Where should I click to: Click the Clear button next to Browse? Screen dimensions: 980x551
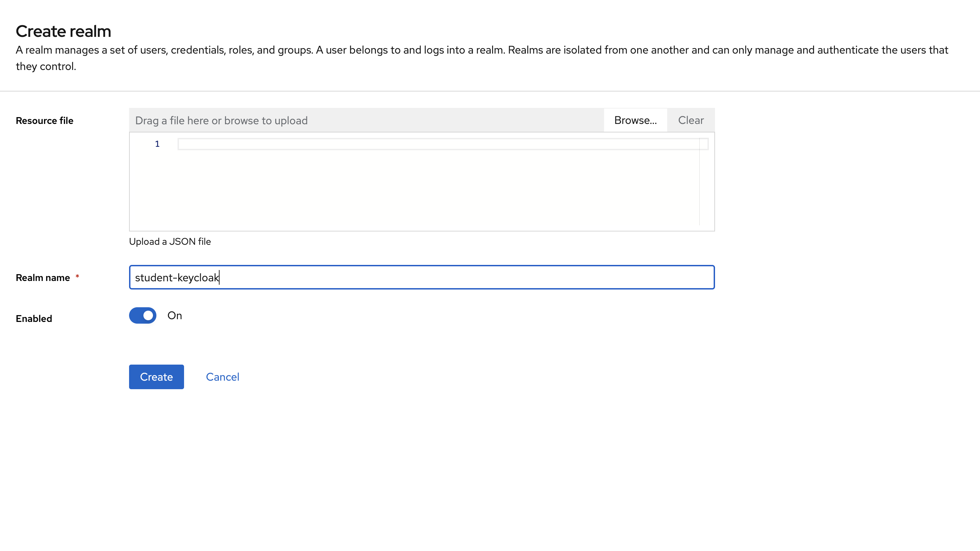pyautogui.click(x=691, y=120)
